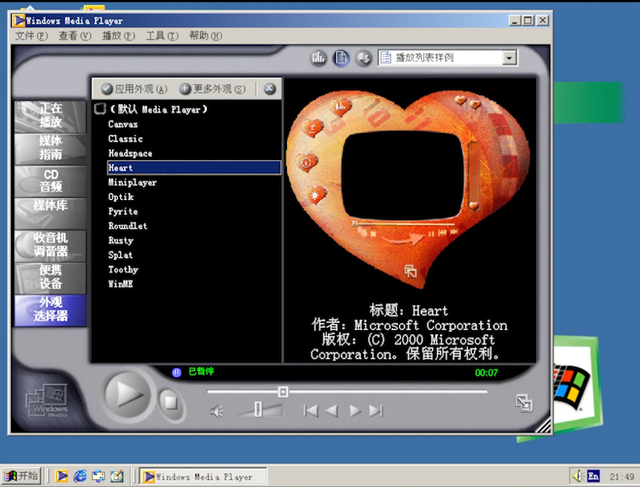This screenshot has height=487, width=640.
Task: Click the Outlook Express quick launch icon
Action: click(98, 476)
